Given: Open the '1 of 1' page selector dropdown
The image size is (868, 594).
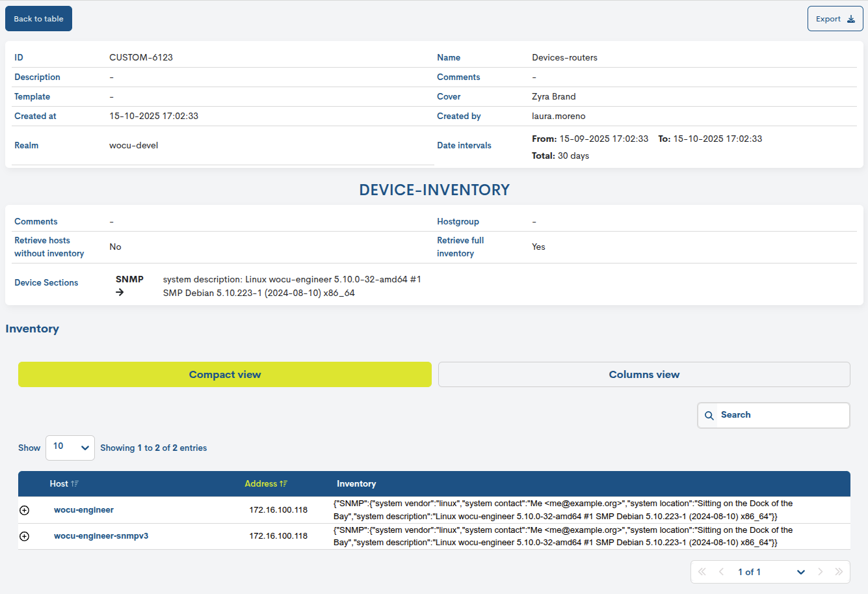Looking at the screenshot, I should click(x=801, y=572).
